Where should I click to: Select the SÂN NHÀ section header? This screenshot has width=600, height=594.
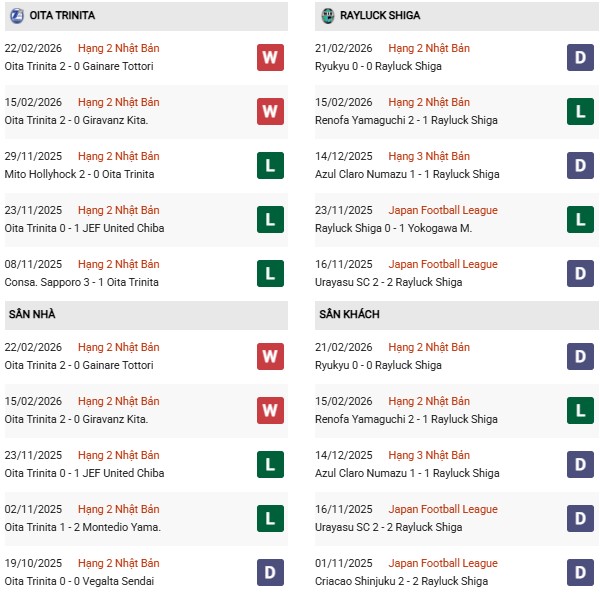[x=32, y=314]
